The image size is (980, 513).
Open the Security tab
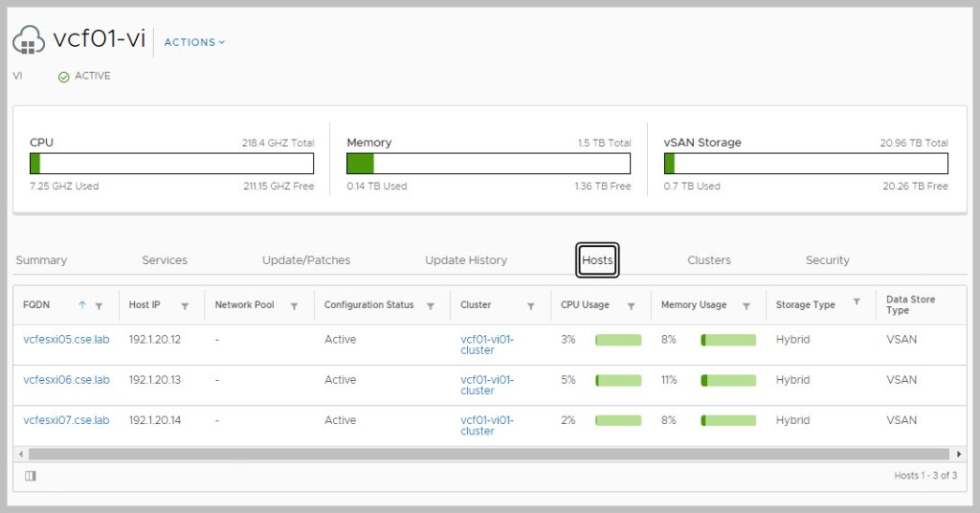tap(827, 260)
